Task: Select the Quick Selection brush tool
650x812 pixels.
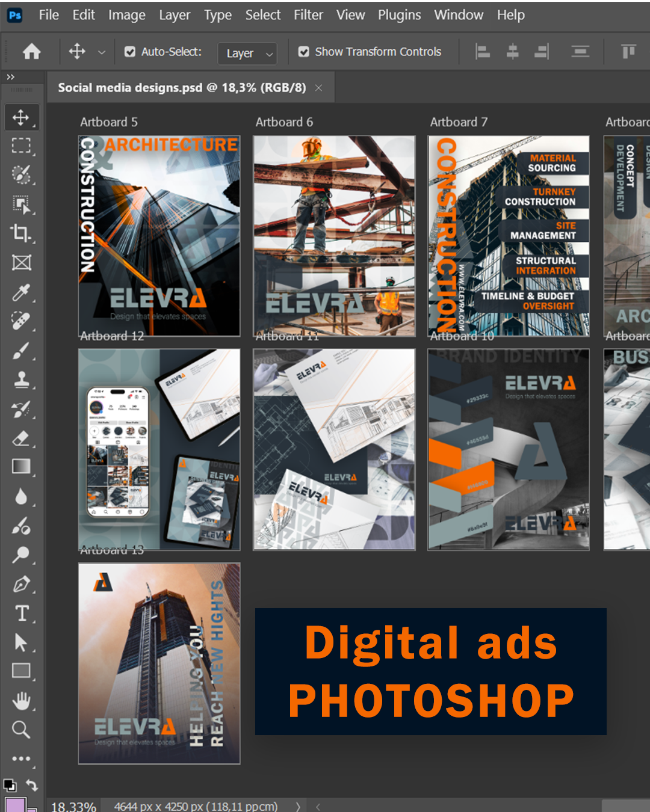Action: click(22, 175)
